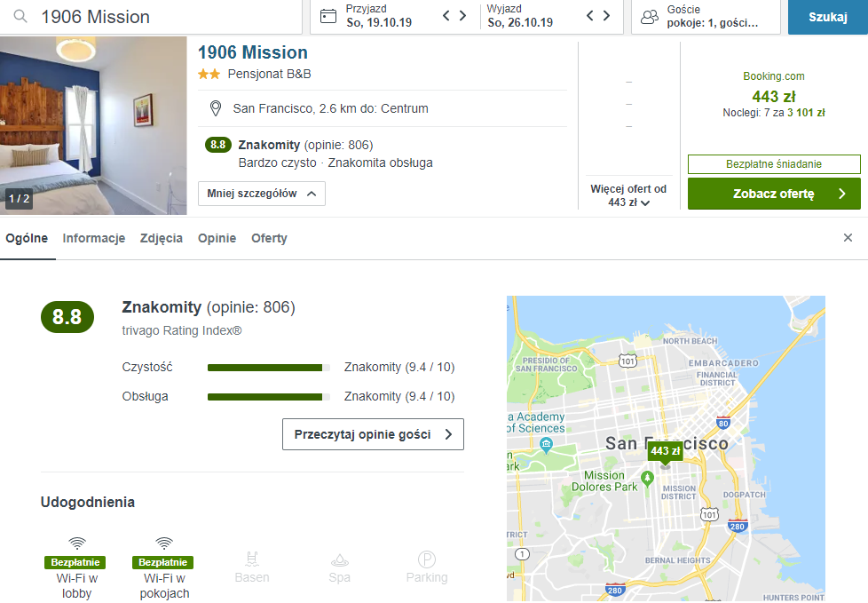Go to previous check-in date
This screenshot has width=868, height=603.
point(446,16)
